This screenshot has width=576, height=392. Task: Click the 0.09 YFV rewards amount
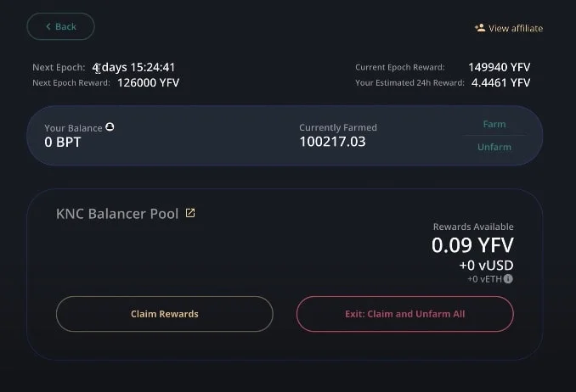tap(472, 246)
